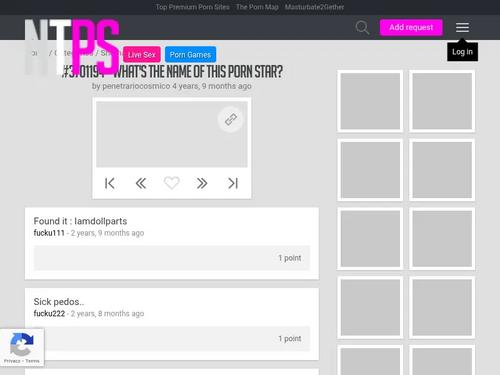Screen dimensions: 500x375
Task: Click the Add request button
Action: [x=411, y=27]
